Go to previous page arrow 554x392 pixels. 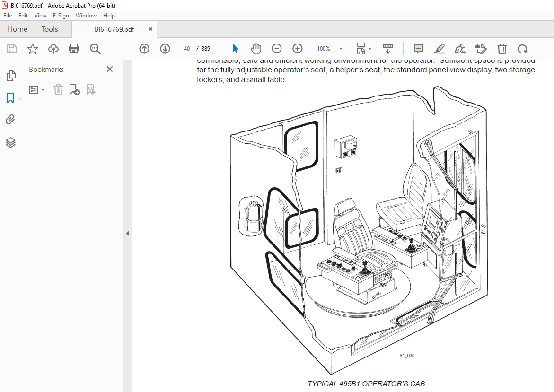tap(144, 49)
